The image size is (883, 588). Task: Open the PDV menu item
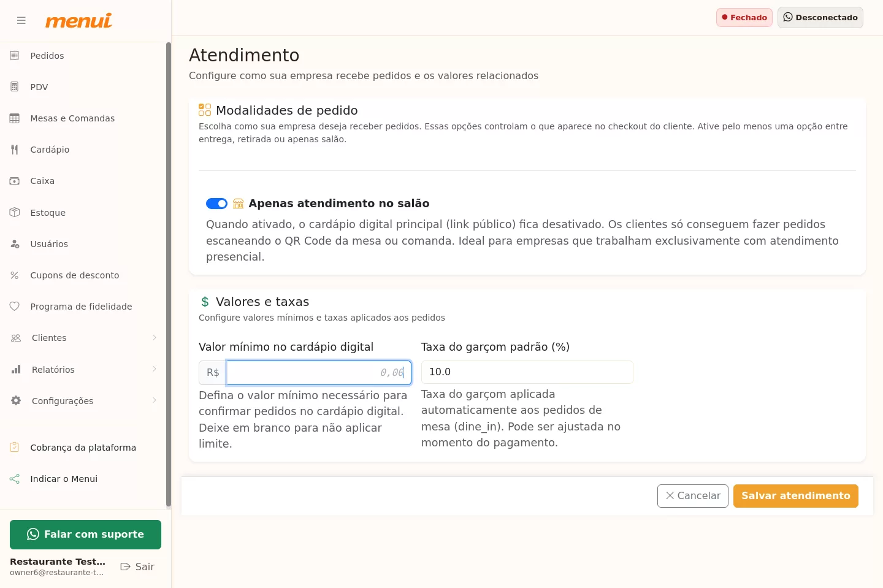click(83, 87)
